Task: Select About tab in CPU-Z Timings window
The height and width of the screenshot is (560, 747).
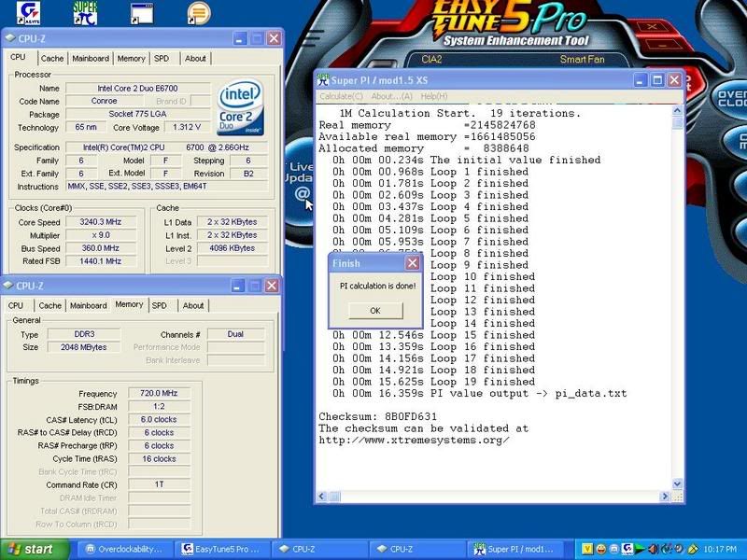Action: 193,306
